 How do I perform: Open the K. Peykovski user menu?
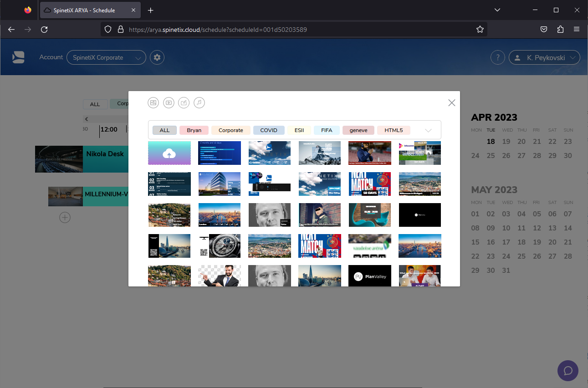(544, 57)
